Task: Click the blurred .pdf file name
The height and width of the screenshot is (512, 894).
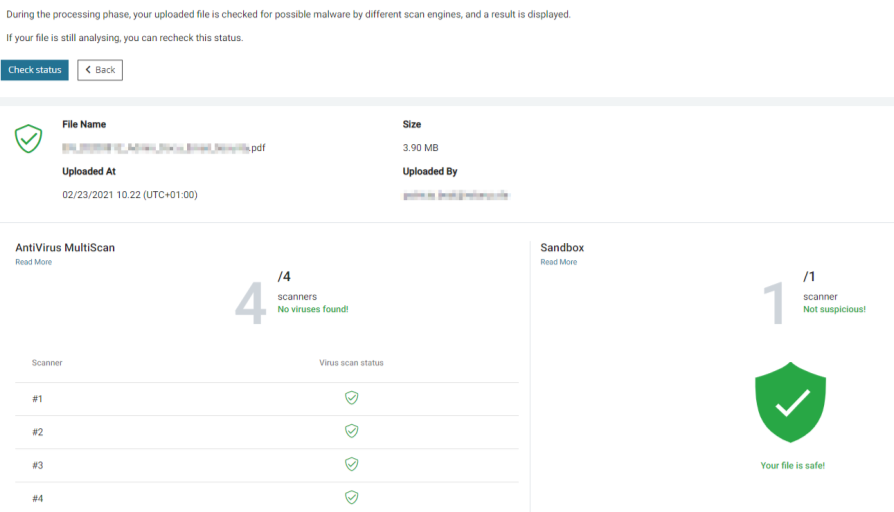Action: (x=164, y=148)
